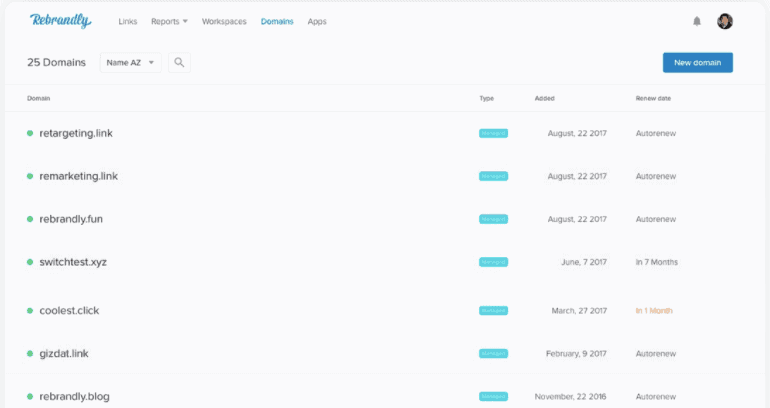Click the Domain column header
This screenshot has width=770, height=408.
(x=38, y=98)
